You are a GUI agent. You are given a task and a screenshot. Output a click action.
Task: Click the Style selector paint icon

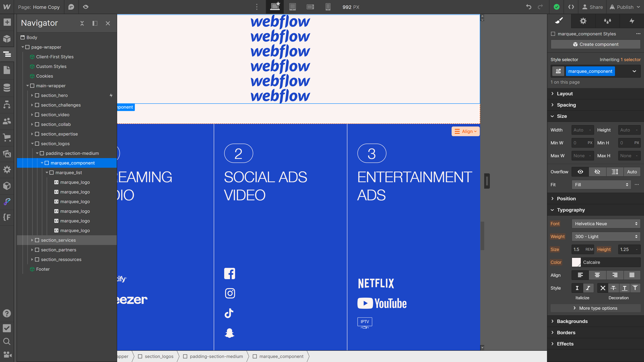pyautogui.click(x=560, y=21)
